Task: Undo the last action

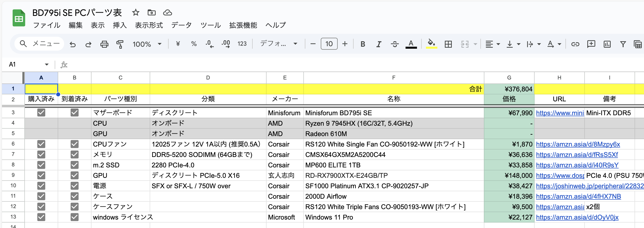Action: coord(73,44)
